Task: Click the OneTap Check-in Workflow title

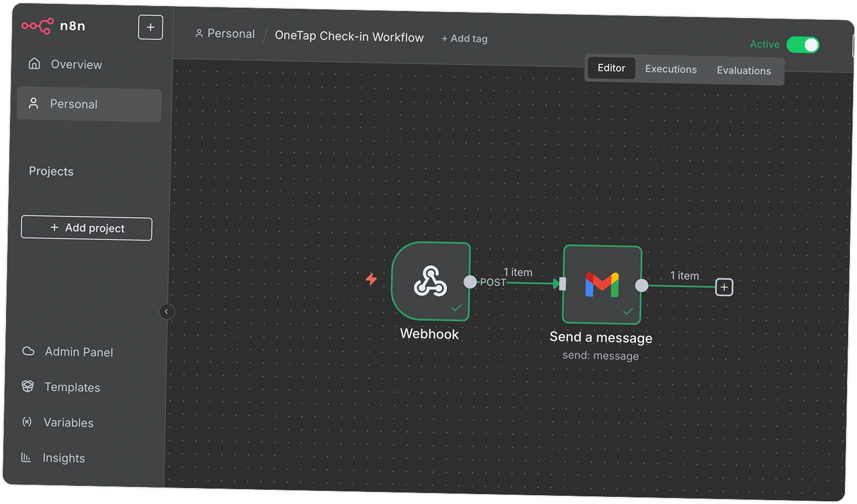Action: pos(349,37)
